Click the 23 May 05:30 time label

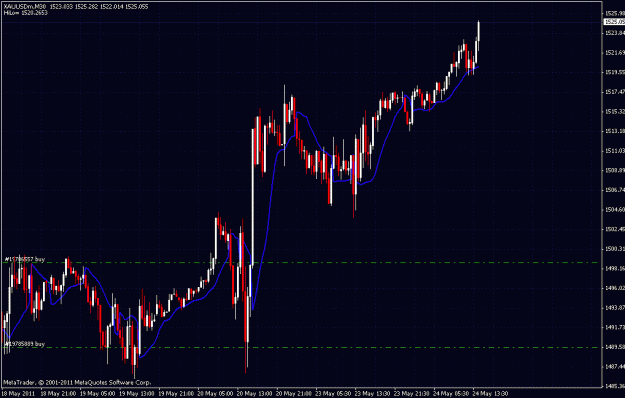(x=333, y=394)
